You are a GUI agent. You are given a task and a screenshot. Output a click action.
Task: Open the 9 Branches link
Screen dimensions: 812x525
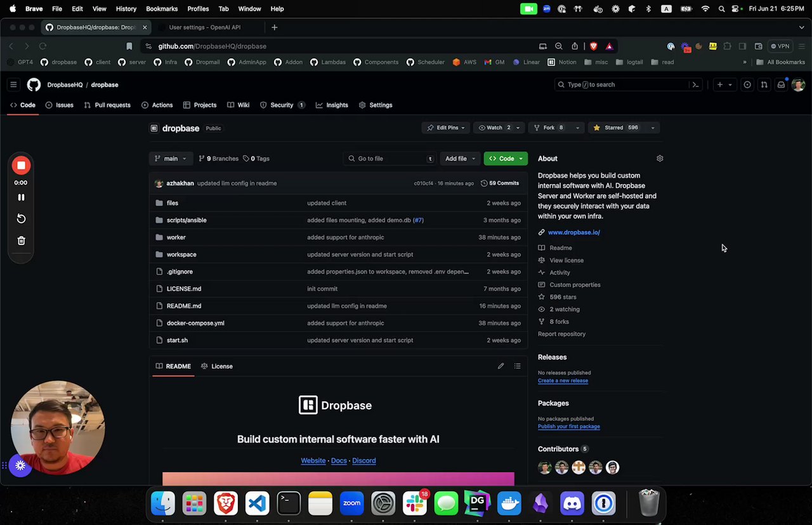pos(218,159)
